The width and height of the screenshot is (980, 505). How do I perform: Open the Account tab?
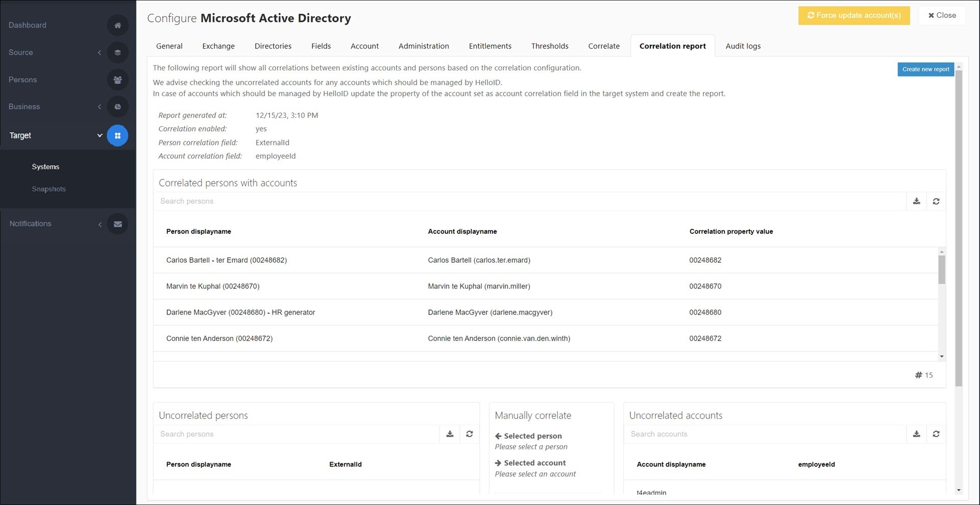click(x=364, y=46)
